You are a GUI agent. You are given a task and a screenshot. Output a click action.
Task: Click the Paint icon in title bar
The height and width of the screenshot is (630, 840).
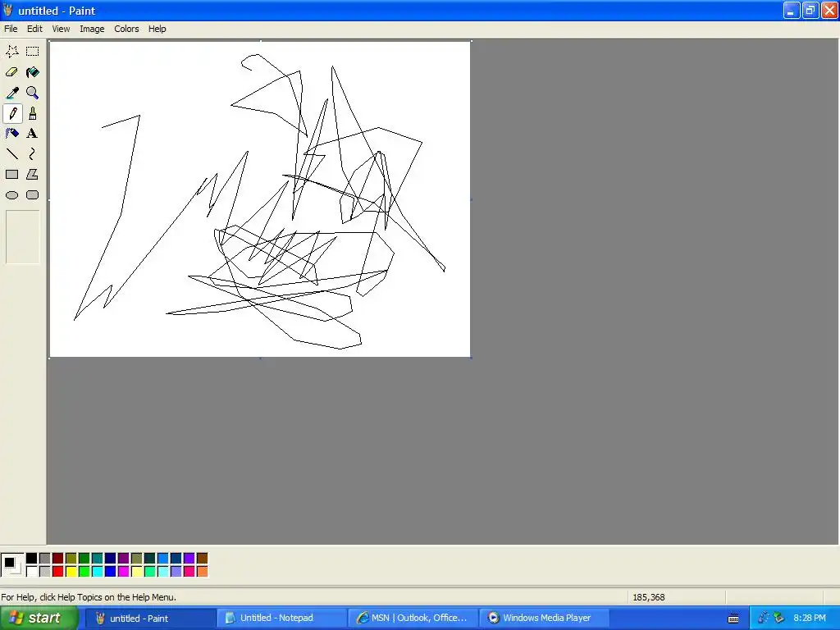8,10
